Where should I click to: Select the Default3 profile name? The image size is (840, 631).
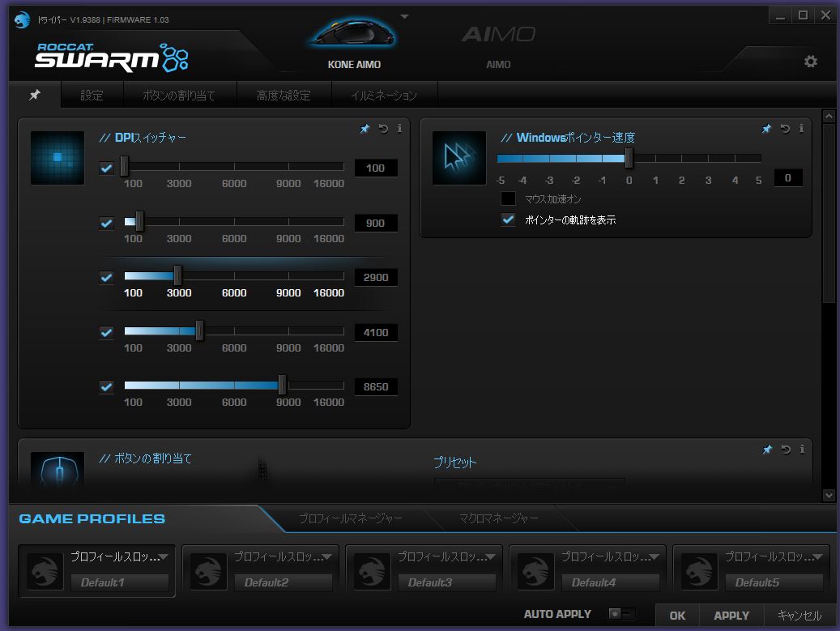[x=447, y=582]
